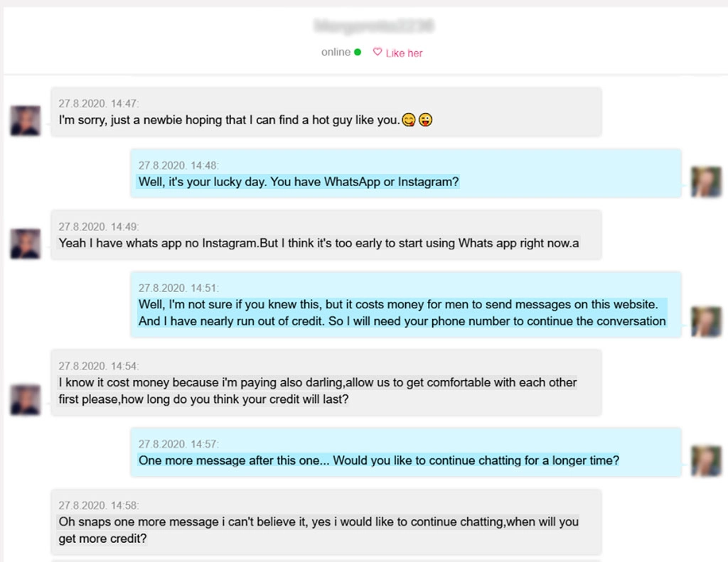
Task: Click your own avatar next to the WhatsApp question
Action: click(705, 182)
